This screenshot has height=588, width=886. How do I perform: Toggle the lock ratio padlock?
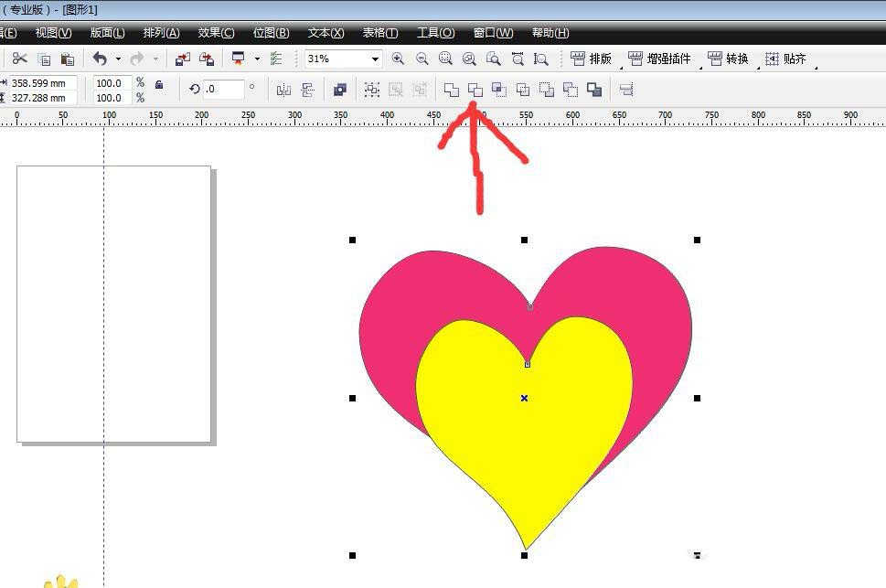tap(159, 85)
